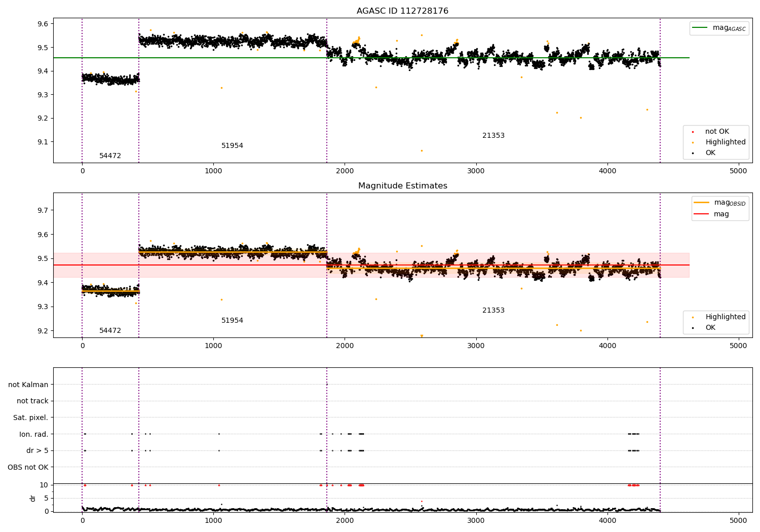Click obsid label 51954 in AGASC ID plot
Screen dimensions: 760x532
tap(232, 146)
